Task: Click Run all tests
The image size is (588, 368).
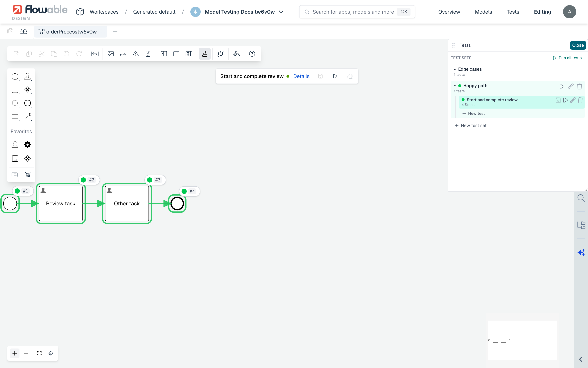Action: [x=567, y=58]
